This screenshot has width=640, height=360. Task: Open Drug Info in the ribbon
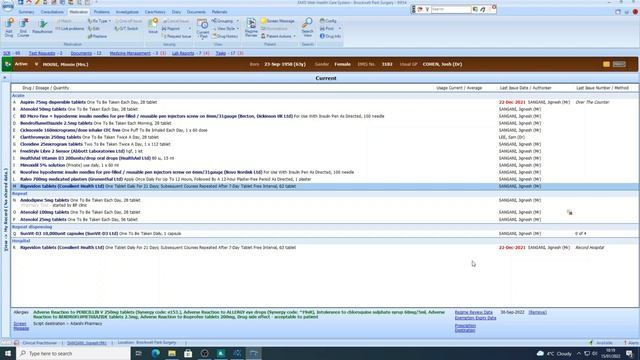tap(330, 36)
